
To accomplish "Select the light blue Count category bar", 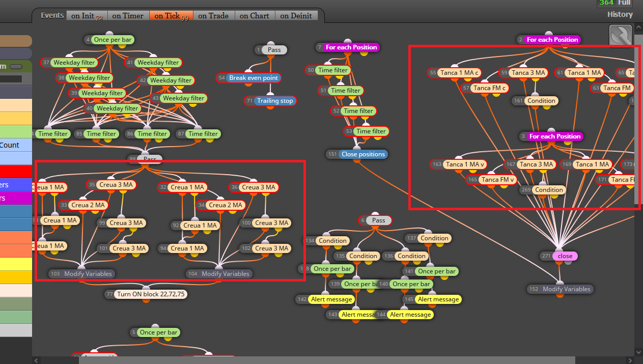I will (16, 145).
